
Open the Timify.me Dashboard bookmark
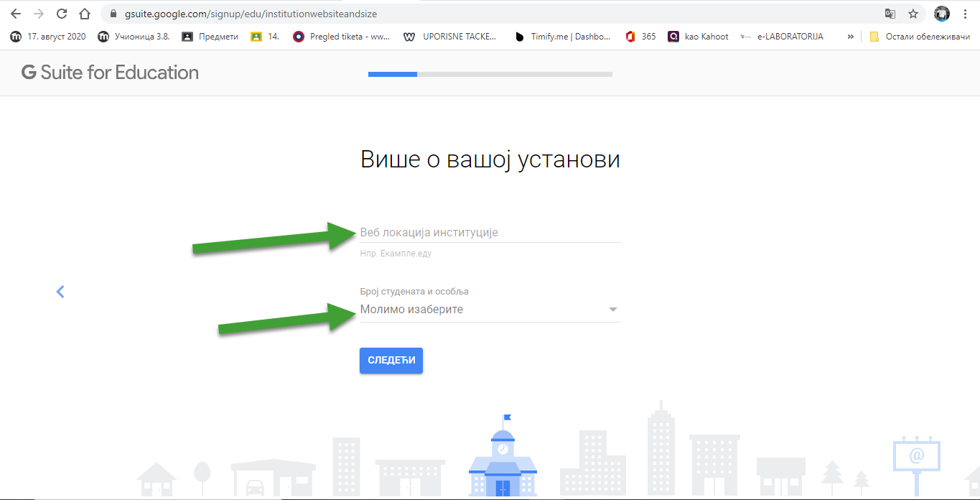(563, 37)
